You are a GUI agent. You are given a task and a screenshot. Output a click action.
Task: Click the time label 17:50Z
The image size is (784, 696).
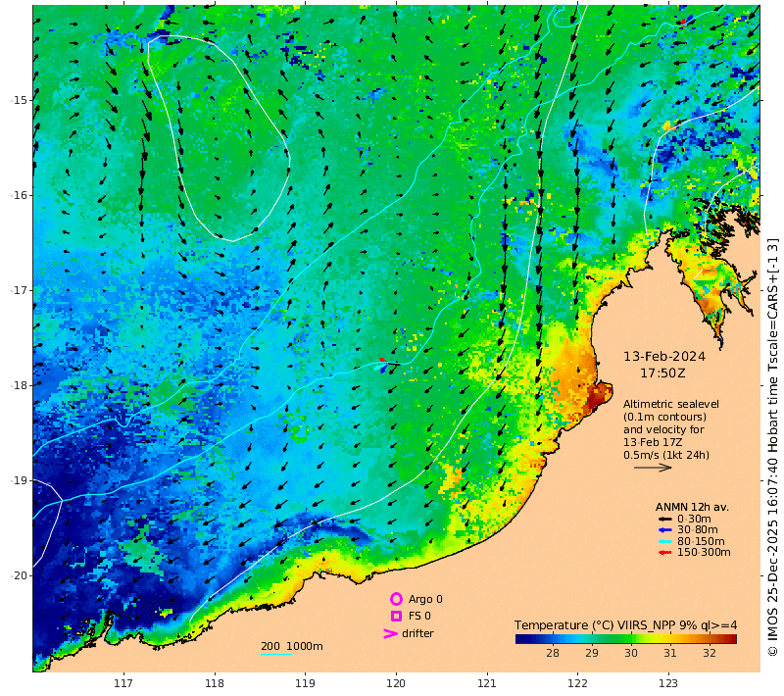point(663,373)
